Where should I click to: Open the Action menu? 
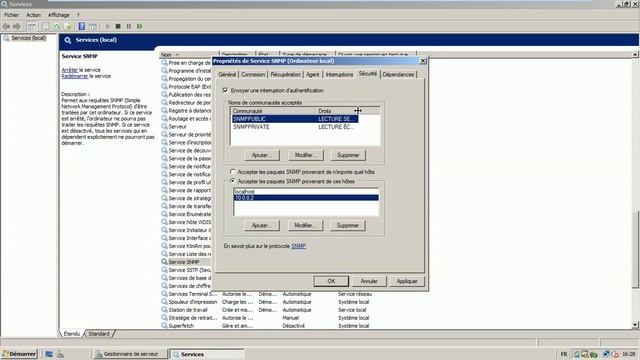(x=33, y=15)
